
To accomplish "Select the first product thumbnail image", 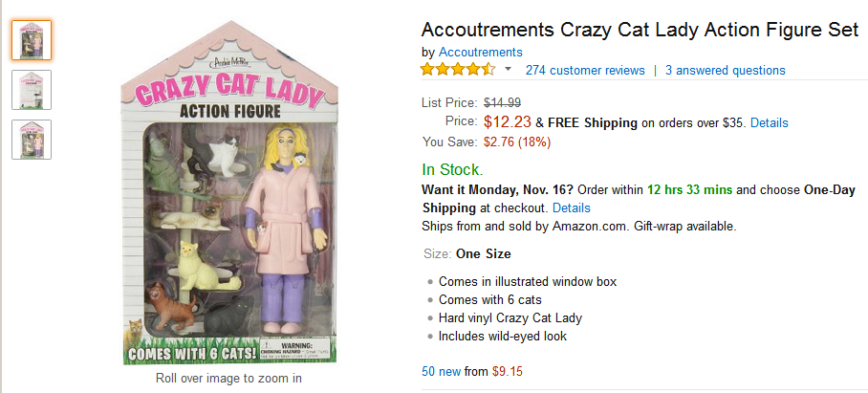I will click(x=32, y=40).
